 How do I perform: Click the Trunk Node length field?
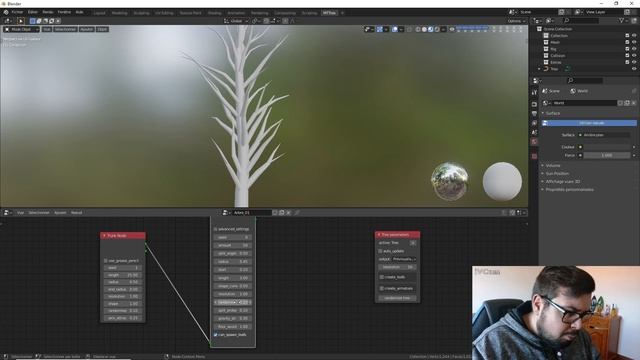pyautogui.click(x=123, y=275)
